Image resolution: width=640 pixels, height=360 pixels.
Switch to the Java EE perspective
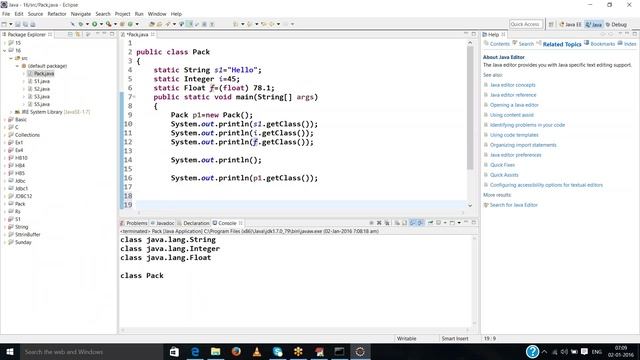[570, 24]
